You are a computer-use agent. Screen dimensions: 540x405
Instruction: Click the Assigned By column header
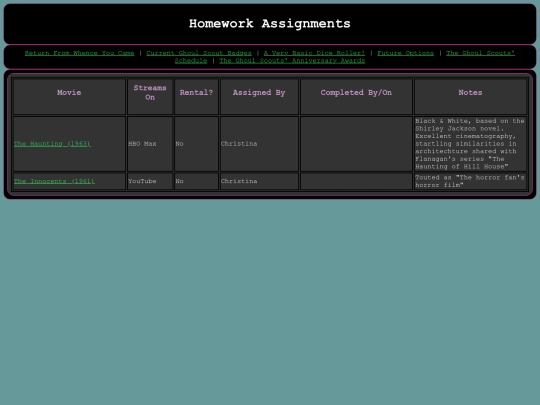pyautogui.click(x=259, y=96)
